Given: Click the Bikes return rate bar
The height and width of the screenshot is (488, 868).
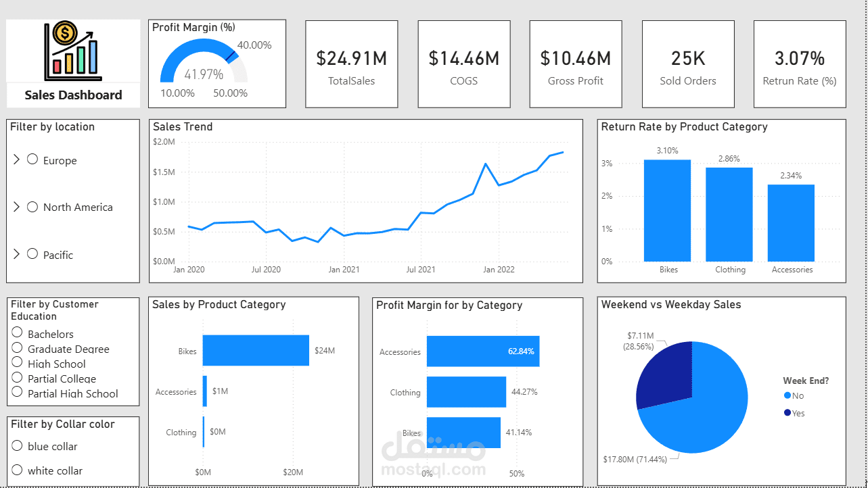Looking at the screenshot, I should 668,210.
